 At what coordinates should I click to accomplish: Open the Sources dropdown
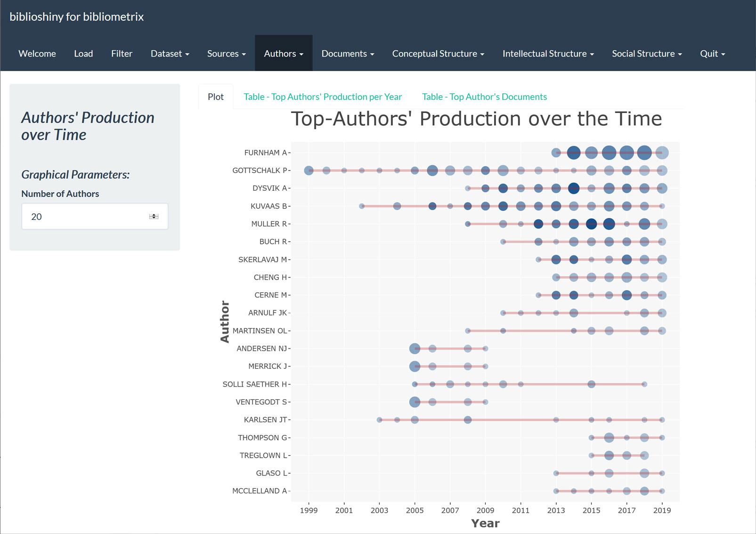pos(226,54)
